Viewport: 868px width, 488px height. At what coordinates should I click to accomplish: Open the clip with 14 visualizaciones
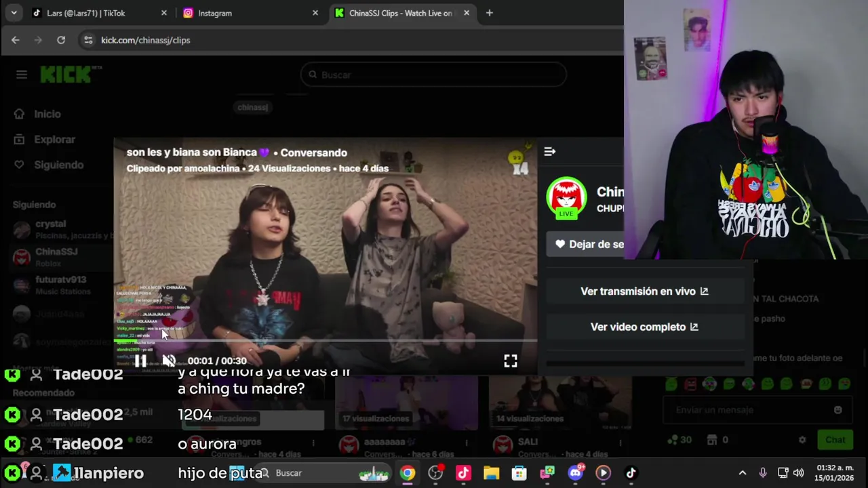[561, 403]
